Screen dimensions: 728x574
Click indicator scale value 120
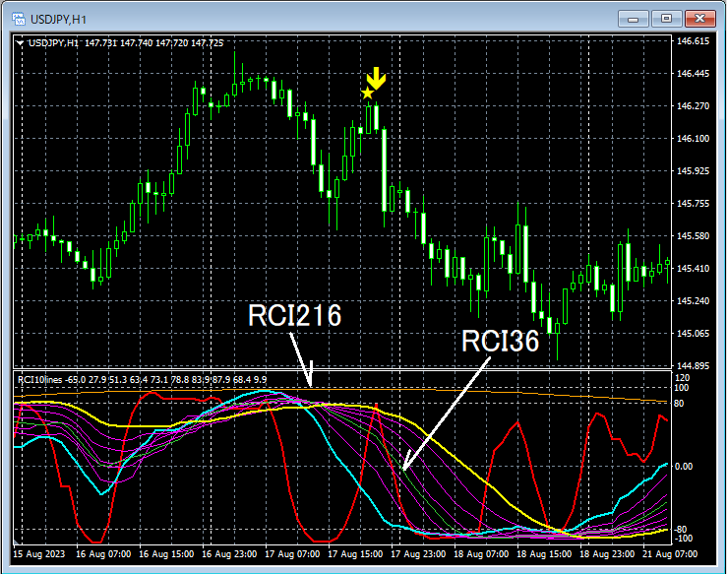[x=683, y=377]
